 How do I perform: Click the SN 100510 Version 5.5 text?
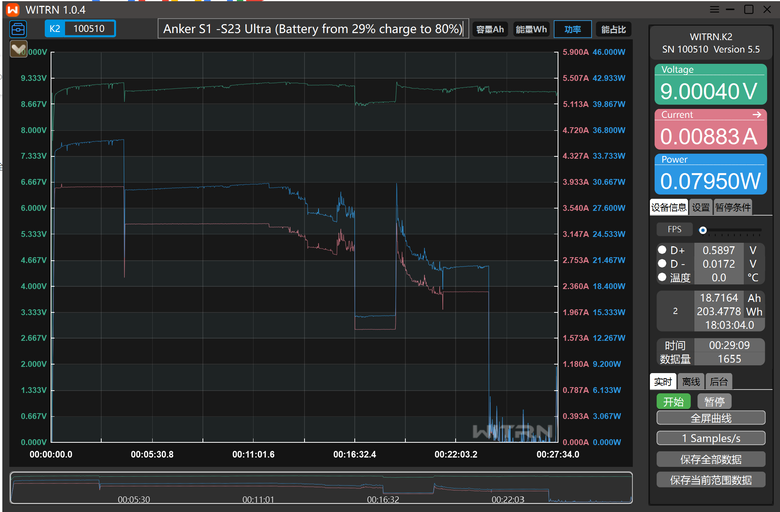point(710,49)
